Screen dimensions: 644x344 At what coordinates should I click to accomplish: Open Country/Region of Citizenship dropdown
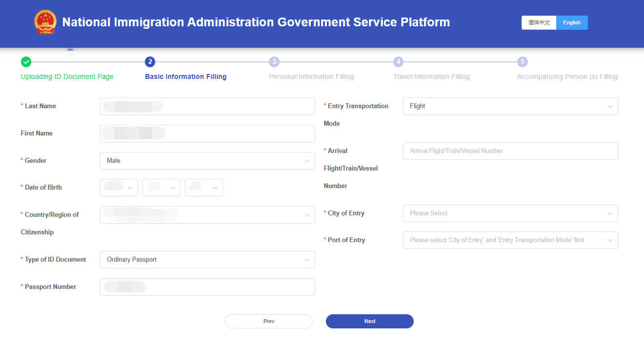(207, 215)
